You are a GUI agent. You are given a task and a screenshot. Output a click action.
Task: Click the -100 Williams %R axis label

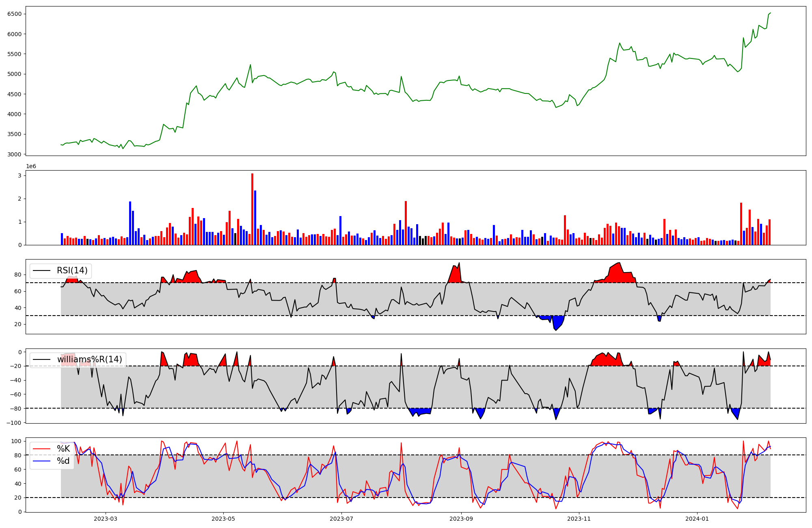[14, 423]
